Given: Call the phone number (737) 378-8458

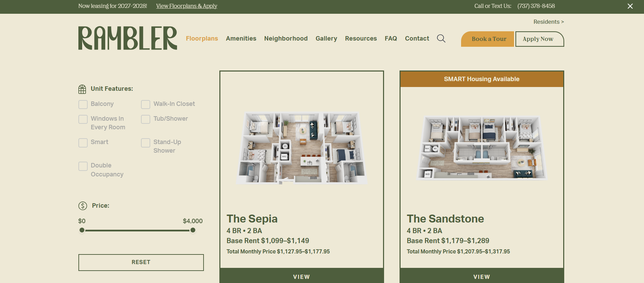Looking at the screenshot, I should click(536, 6).
